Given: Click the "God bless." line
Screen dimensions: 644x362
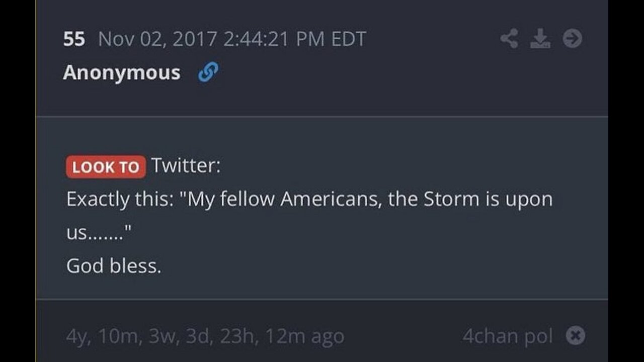Looking at the screenshot, I should 114,266.
